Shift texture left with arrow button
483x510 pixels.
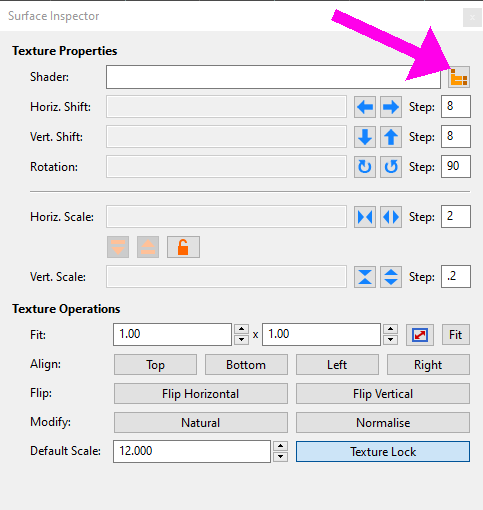click(x=365, y=107)
